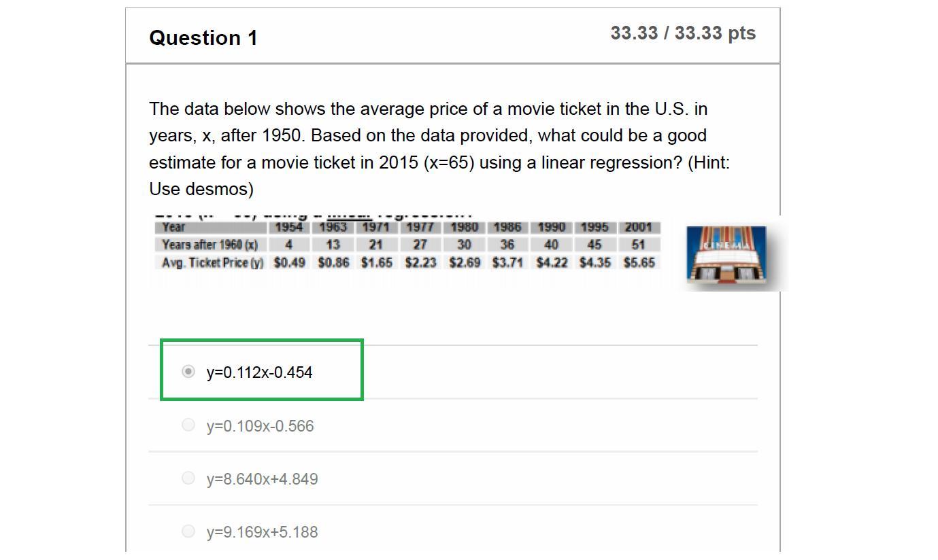Click the $5.65 ticket price cell

coord(639,262)
